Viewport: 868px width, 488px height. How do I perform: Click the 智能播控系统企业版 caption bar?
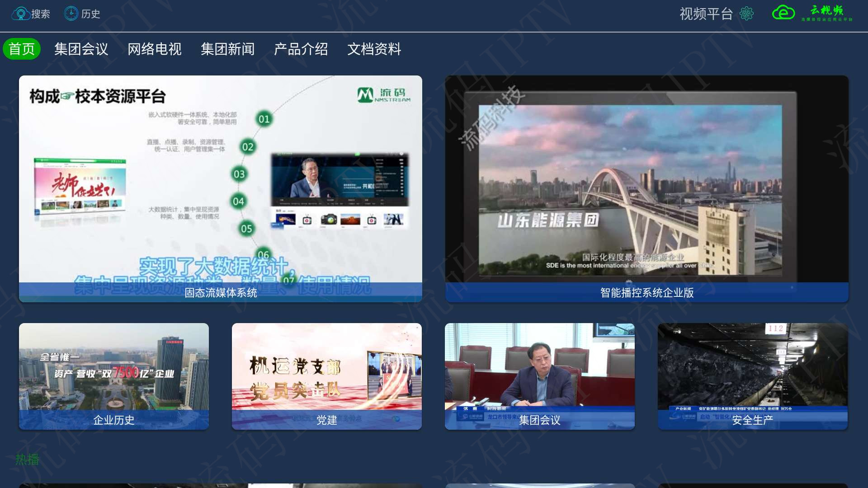647,292
